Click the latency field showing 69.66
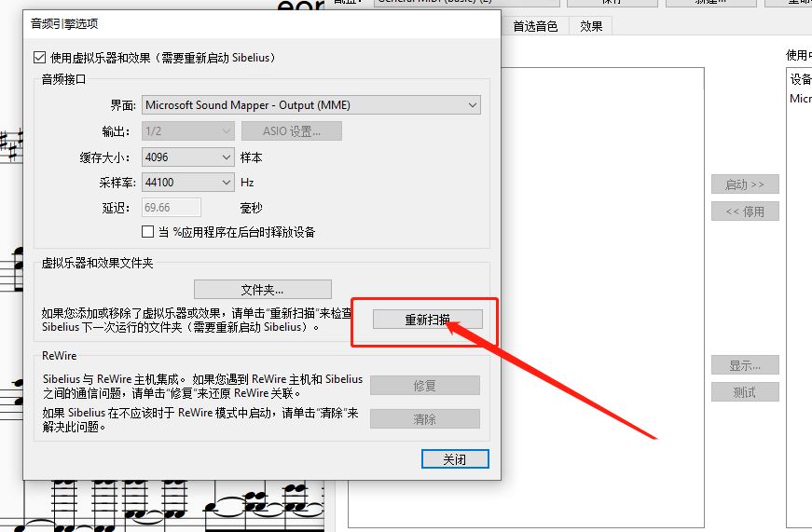 172,208
